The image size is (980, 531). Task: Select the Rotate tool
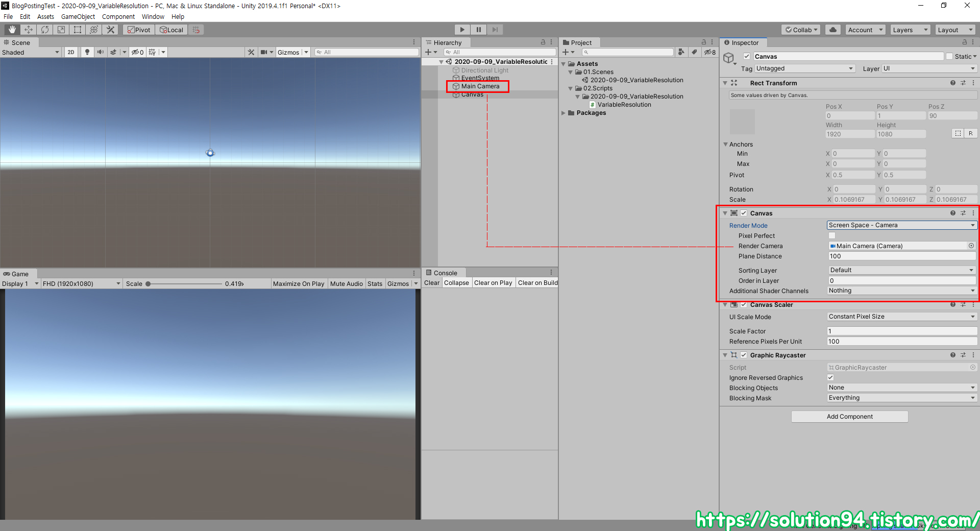click(x=45, y=30)
